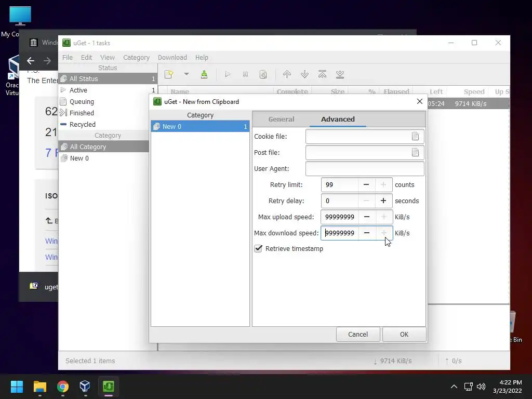
Task: Open Google Chrome from the taskbar
Action: click(63, 387)
